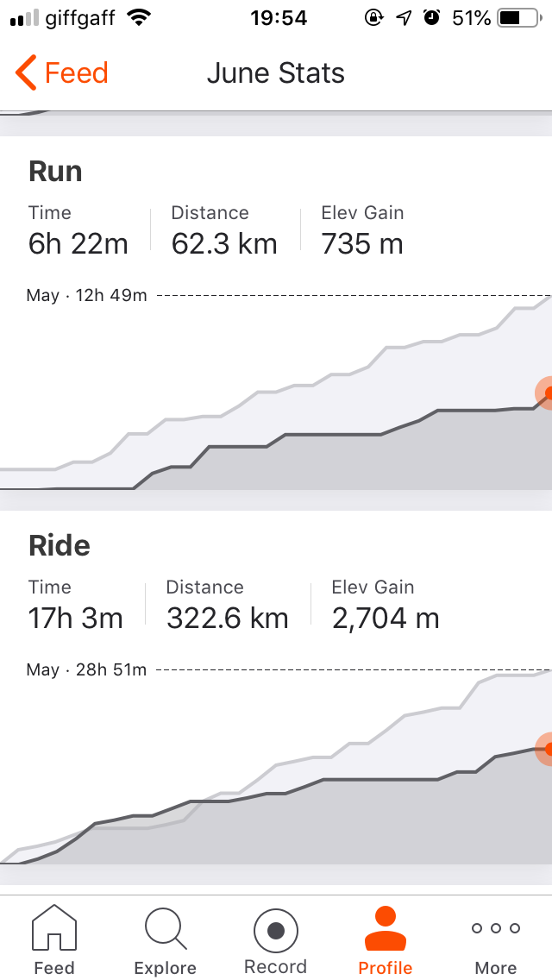Tap the May 28h 51m comparison label

[x=87, y=669]
